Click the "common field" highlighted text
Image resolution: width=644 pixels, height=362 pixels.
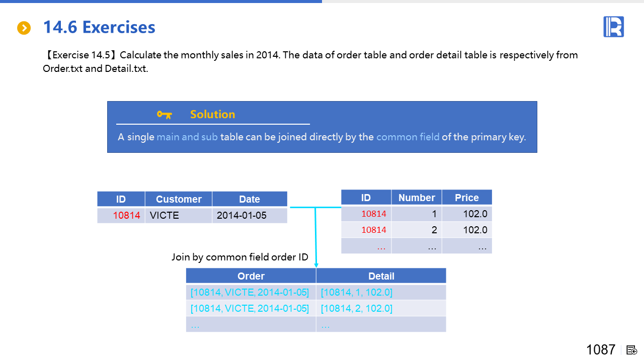408,137
